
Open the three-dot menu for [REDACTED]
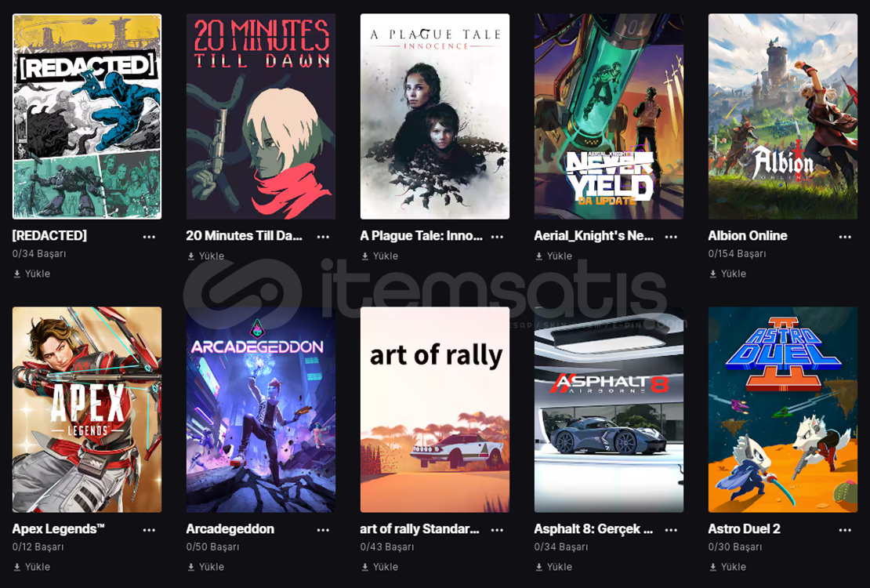click(149, 237)
